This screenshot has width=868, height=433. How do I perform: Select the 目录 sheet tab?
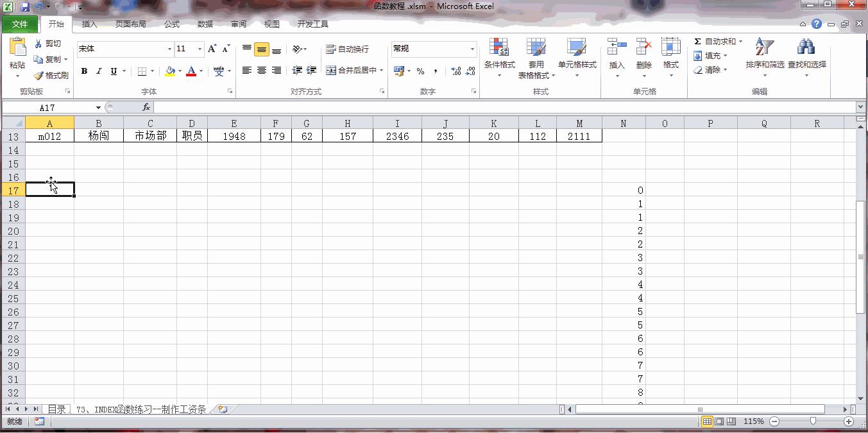[56, 409]
